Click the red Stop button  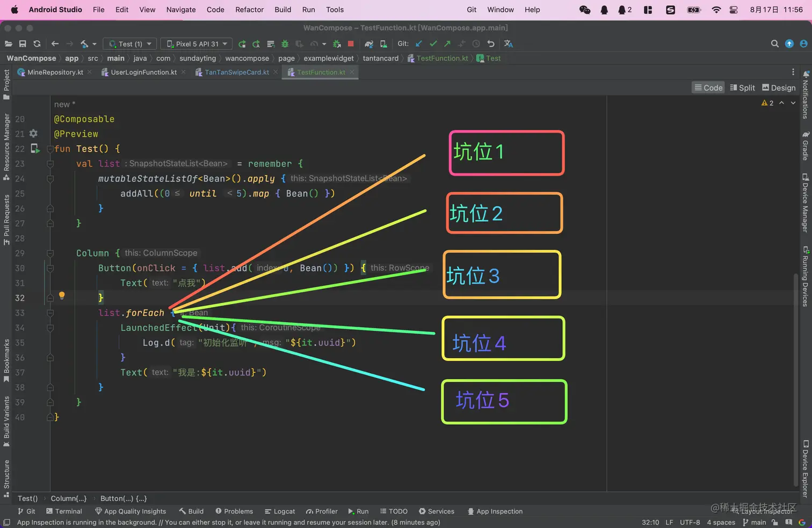click(x=351, y=44)
